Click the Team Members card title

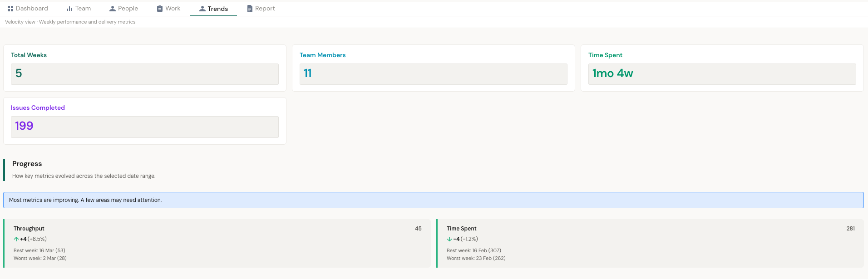coord(323,55)
